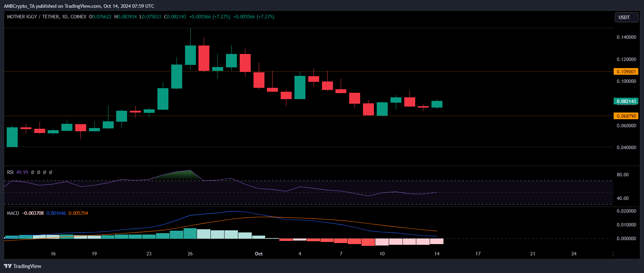Click the 24 date label on time axis
Viewport: 644px width, 273px height.
click(x=574, y=254)
